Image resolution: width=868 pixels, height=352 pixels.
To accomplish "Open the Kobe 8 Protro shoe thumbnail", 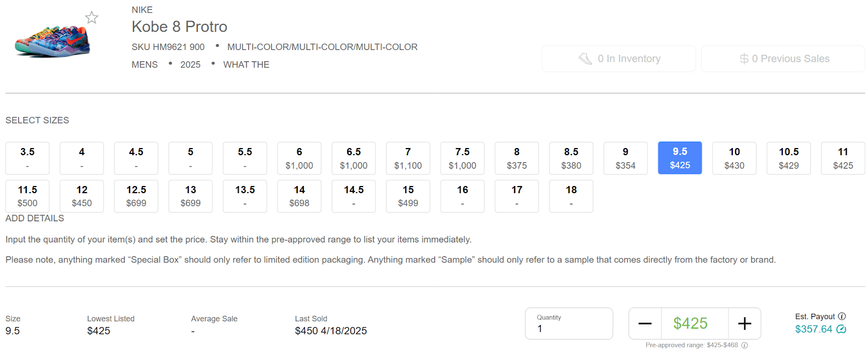I will pos(52,41).
